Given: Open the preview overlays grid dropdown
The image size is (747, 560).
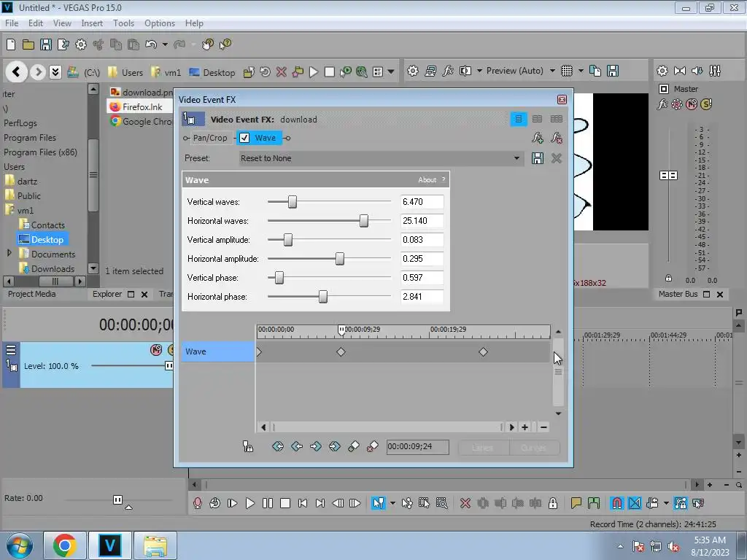Looking at the screenshot, I should point(581,71).
